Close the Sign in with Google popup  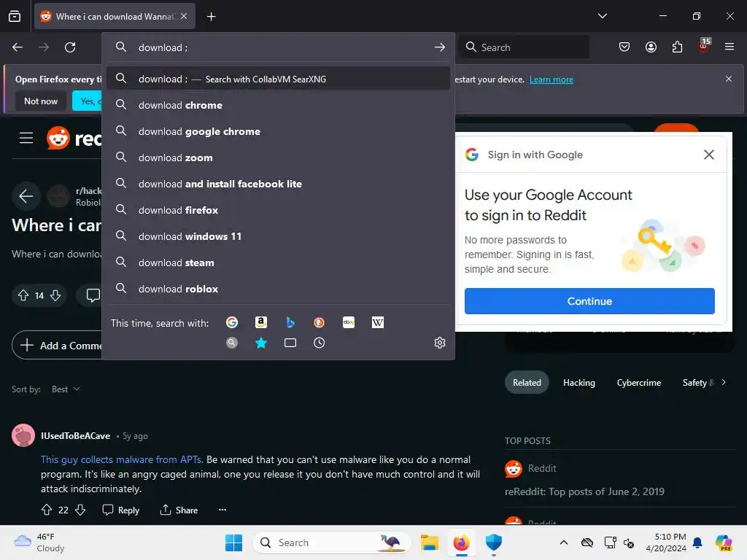tap(709, 155)
